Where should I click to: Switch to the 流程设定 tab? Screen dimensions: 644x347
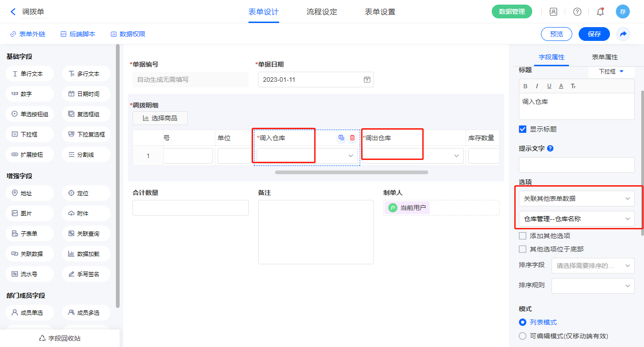click(322, 12)
